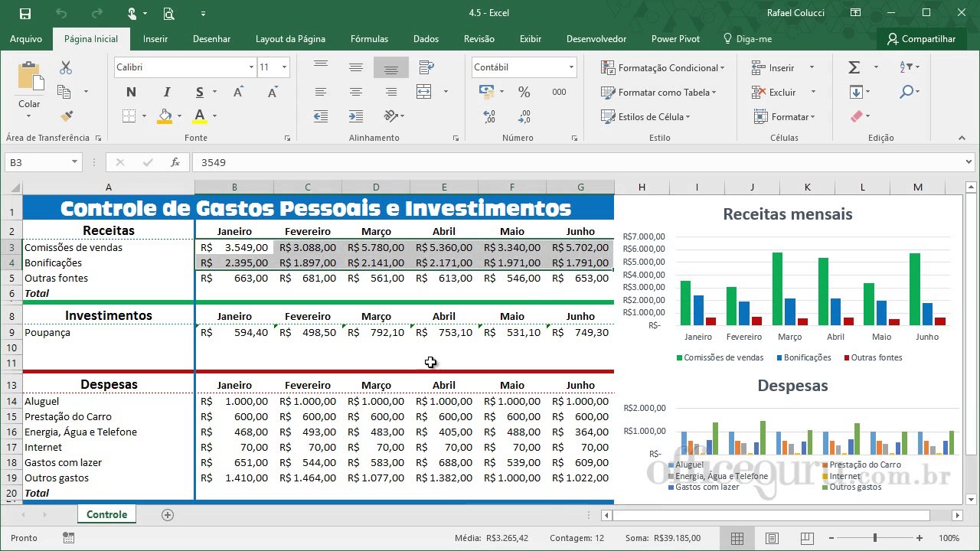Center cell text horizontally
The width and height of the screenshot is (980, 551).
coord(356,92)
